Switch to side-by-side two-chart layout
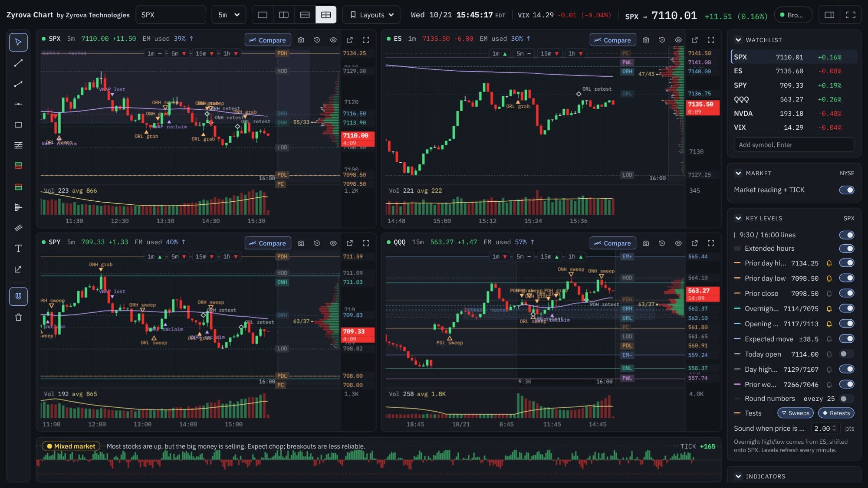868x488 pixels. (x=284, y=15)
